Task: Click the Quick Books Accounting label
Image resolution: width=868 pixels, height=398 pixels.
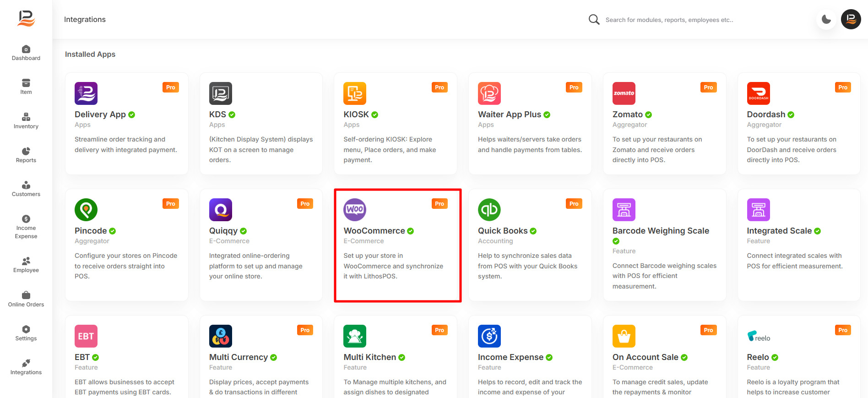Action: click(x=495, y=241)
